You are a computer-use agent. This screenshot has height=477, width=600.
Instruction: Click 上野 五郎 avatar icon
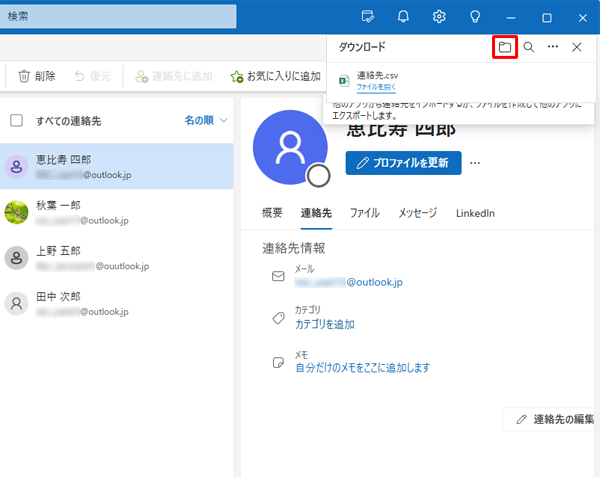click(16, 258)
